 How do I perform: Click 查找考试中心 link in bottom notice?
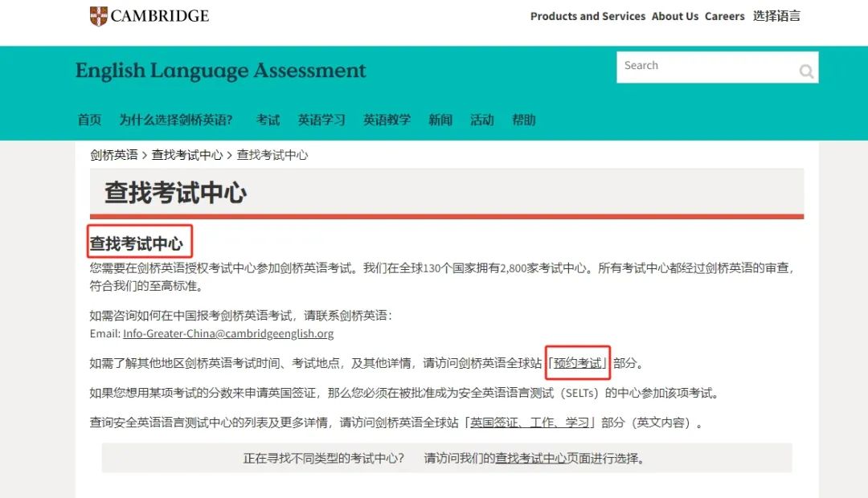coord(530,458)
